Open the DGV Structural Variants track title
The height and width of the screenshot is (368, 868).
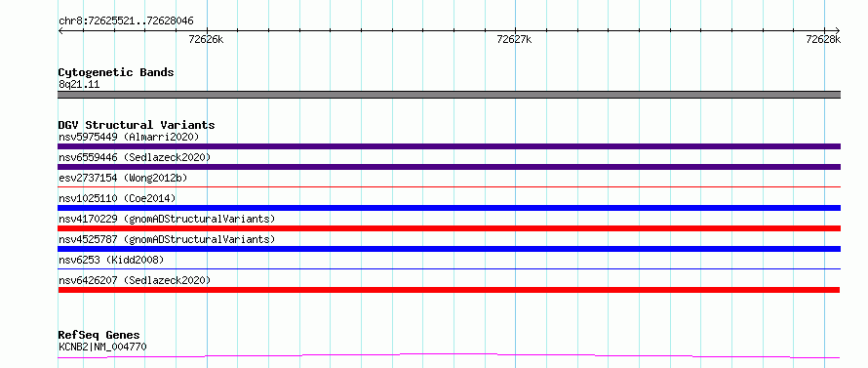137,125
